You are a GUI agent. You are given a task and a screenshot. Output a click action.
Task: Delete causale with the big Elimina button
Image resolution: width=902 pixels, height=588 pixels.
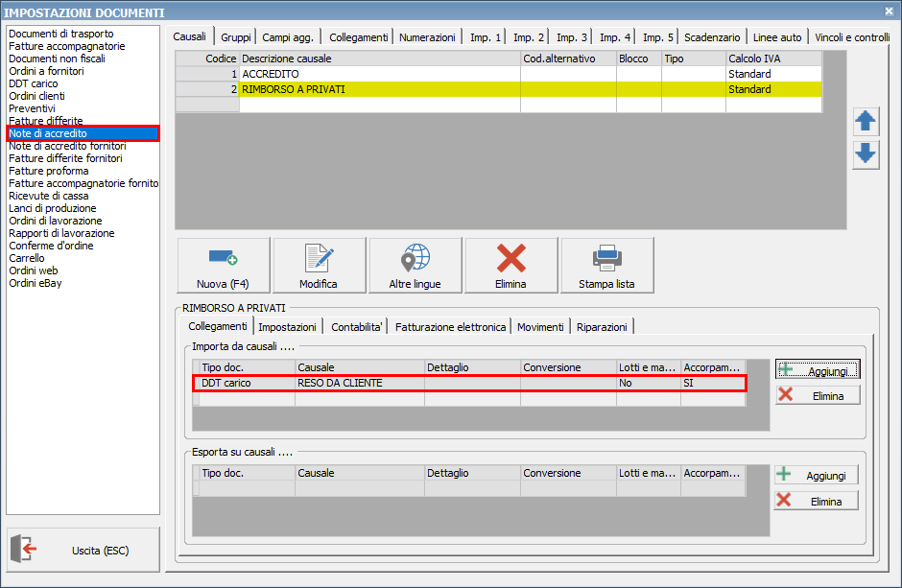(x=511, y=266)
